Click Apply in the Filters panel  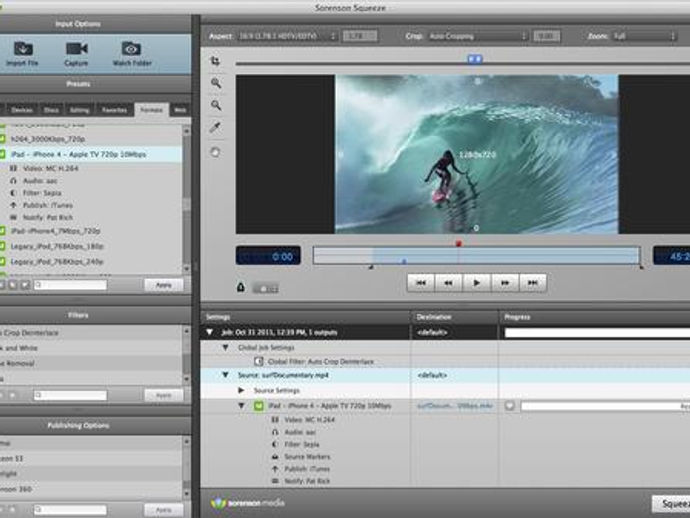[x=164, y=395]
